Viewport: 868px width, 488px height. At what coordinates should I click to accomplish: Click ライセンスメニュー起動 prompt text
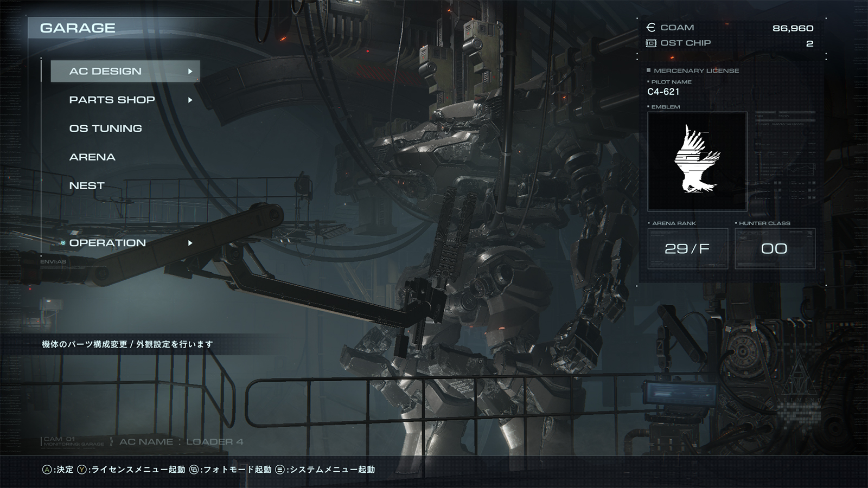click(x=138, y=470)
